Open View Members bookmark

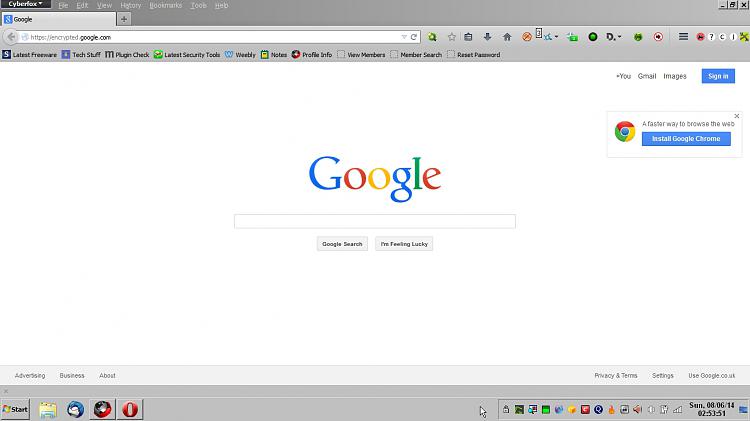coord(361,55)
